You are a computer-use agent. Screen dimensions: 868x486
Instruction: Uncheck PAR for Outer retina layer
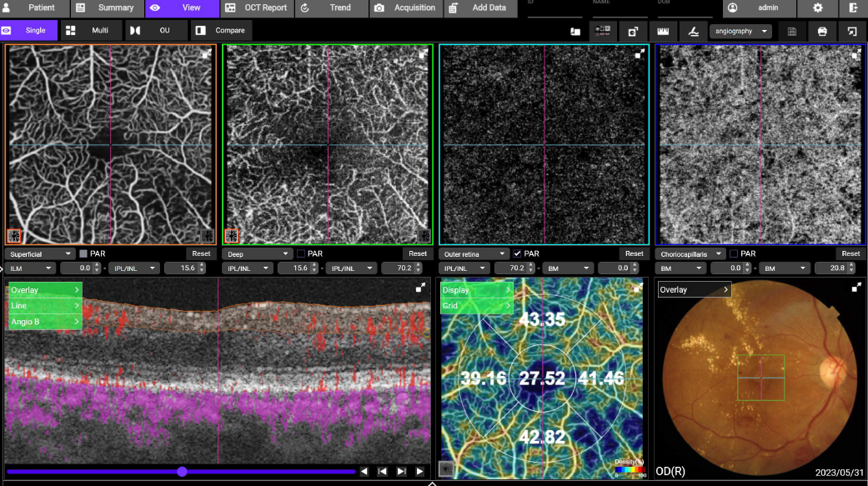pyautogui.click(x=517, y=253)
